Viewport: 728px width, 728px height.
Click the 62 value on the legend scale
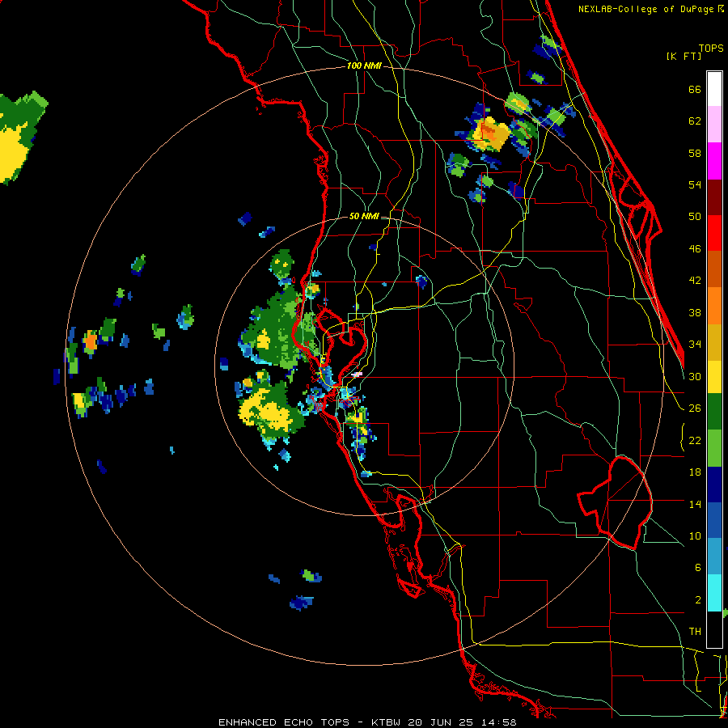pos(695,121)
